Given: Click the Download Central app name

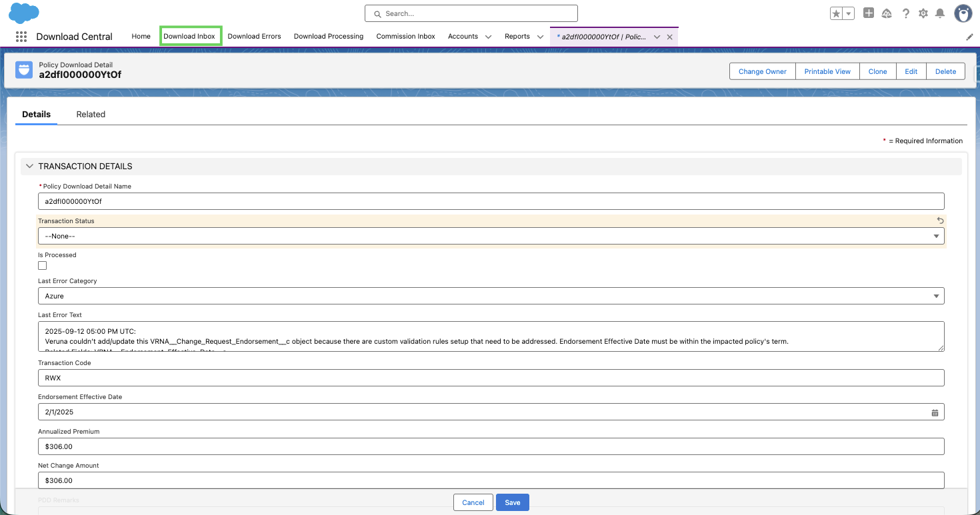Looking at the screenshot, I should point(74,37).
